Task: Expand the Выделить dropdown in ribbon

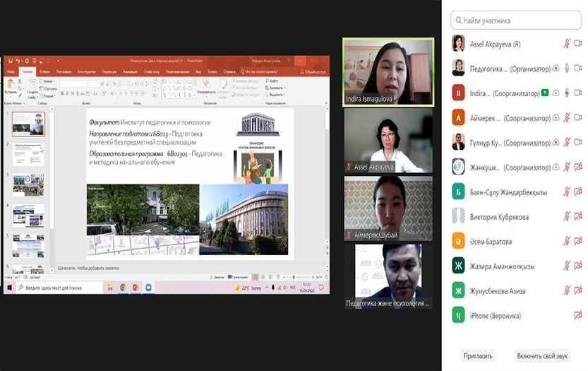Action: tap(275, 94)
